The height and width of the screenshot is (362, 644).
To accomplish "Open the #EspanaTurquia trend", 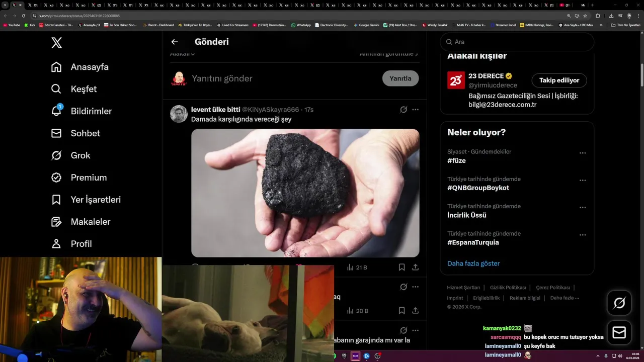I will click(473, 242).
